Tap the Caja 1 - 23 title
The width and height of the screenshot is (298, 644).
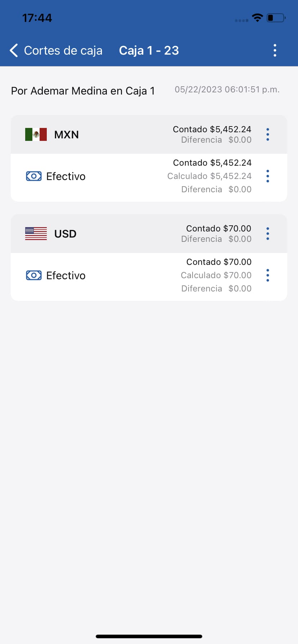[149, 51]
